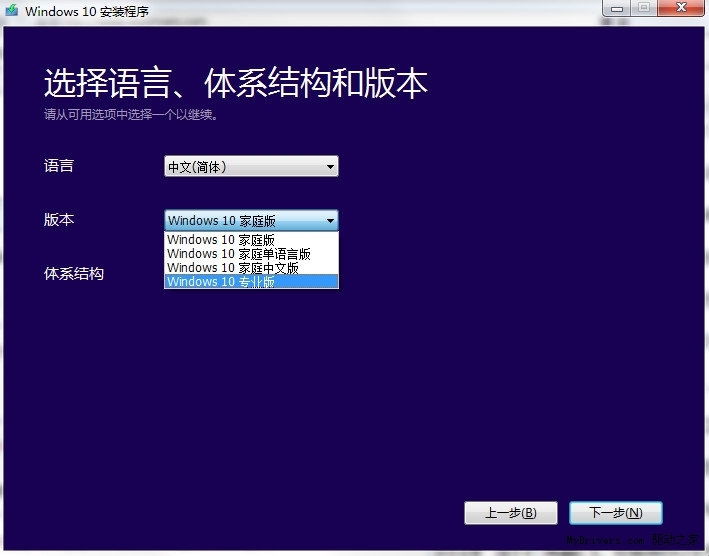The width and height of the screenshot is (709, 556).
Task: Close the Windows 10 安装程序 window
Action: pyautogui.click(x=681, y=8)
